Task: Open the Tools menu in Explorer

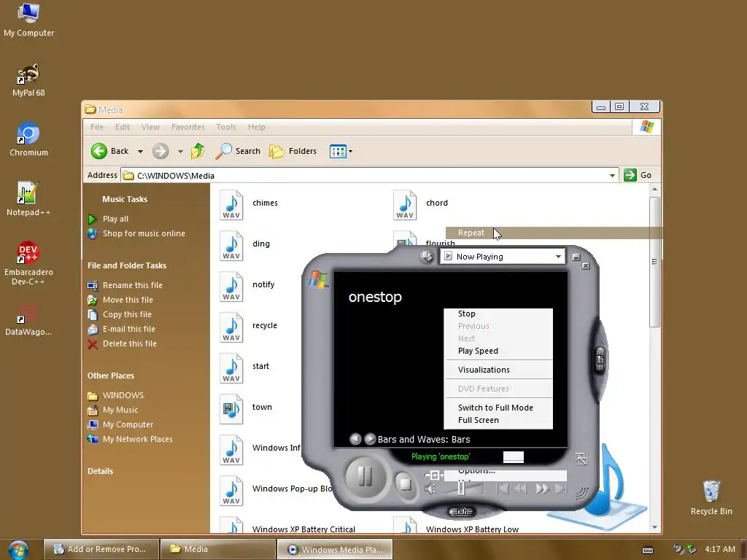Action: [226, 127]
